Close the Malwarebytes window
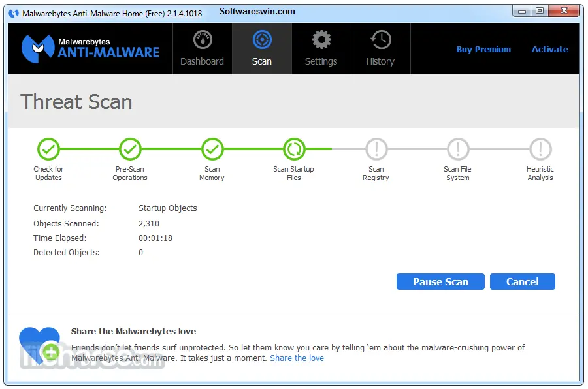Image resolution: width=588 pixels, height=389 pixels. pos(564,11)
